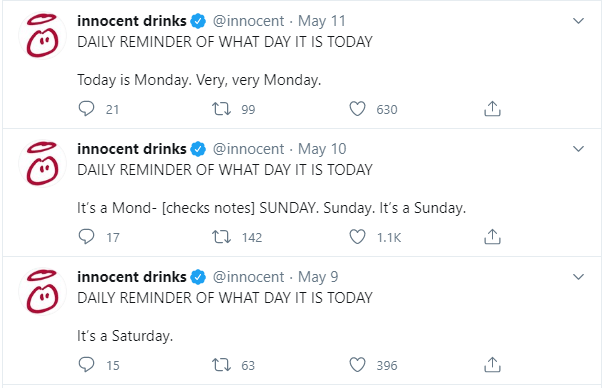The image size is (607, 388).
Task: Like the May 11 Monday tweet
Action: 357,109
